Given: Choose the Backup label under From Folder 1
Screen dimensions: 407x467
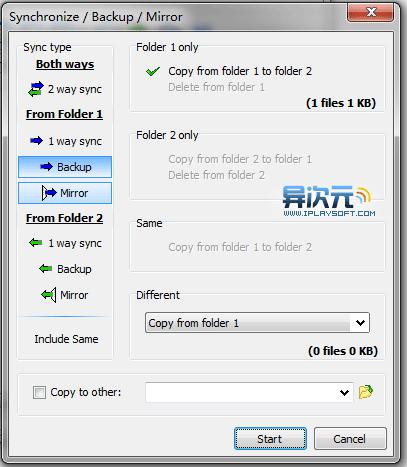Looking at the screenshot, I should (74, 167).
